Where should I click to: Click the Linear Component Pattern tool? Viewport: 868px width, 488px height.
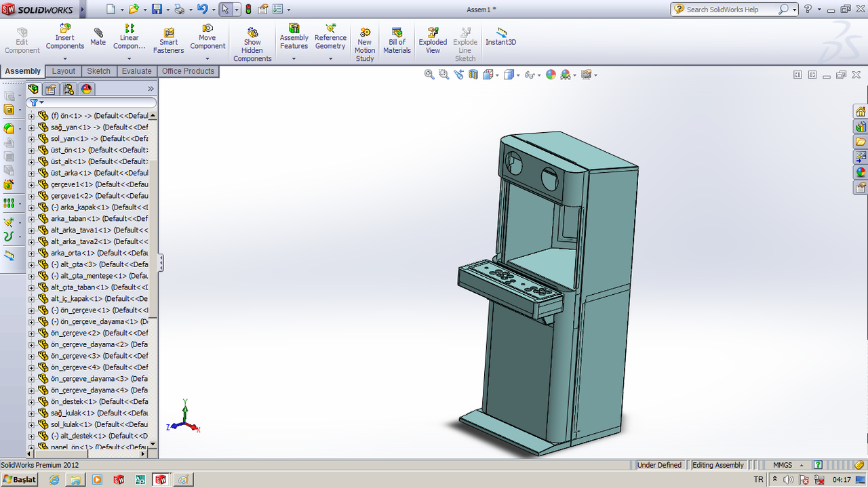pyautogui.click(x=129, y=37)
